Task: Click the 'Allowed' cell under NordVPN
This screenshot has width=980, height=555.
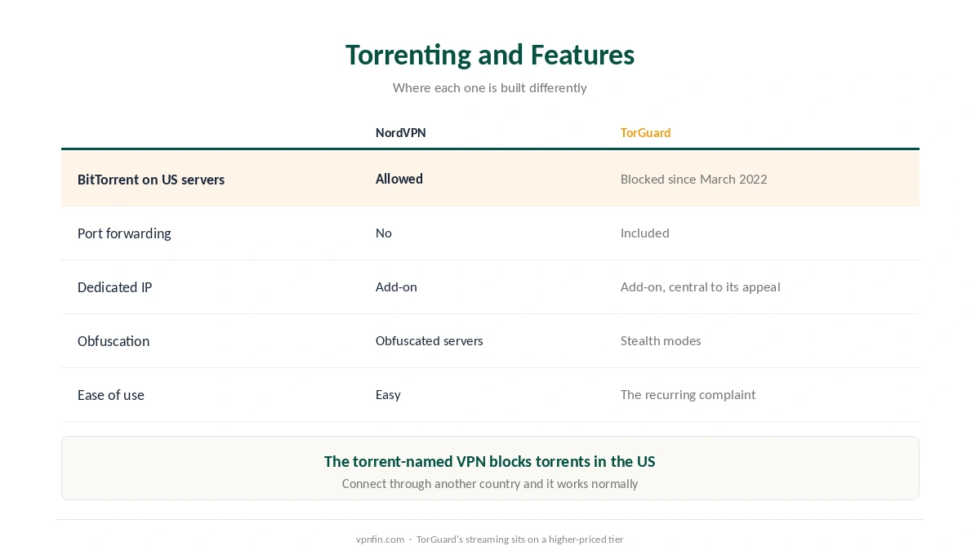Action: pos(399,179)
